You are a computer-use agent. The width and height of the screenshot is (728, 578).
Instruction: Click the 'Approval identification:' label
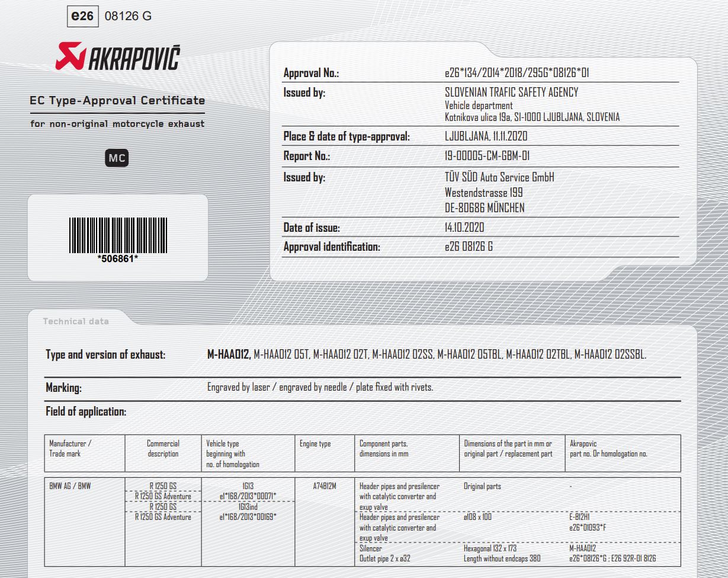pyautogui.click(x=332, y=247)
